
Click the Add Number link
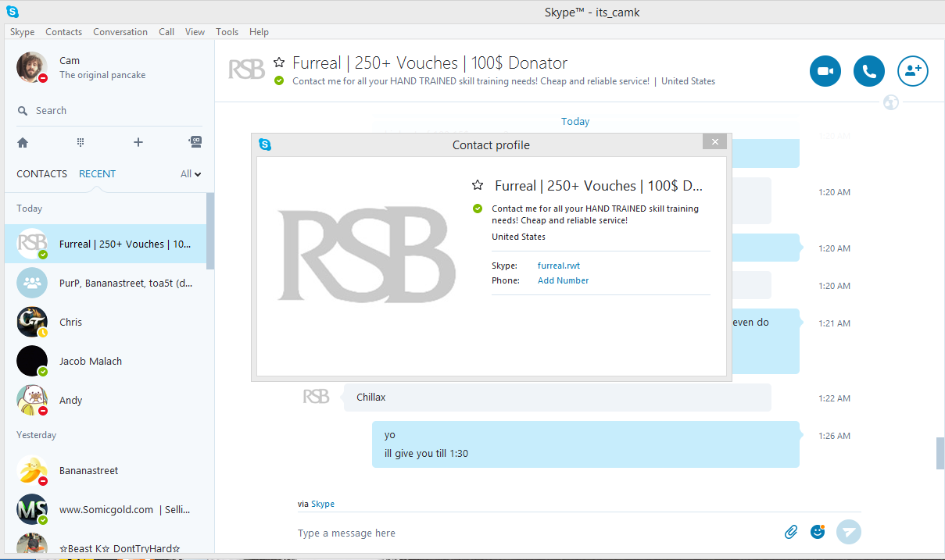[x=563, y=280]
